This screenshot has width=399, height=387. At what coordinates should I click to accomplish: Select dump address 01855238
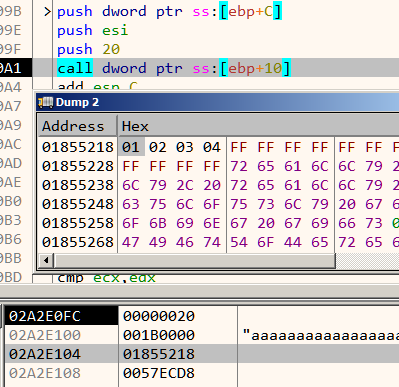[x=78, y=185]
